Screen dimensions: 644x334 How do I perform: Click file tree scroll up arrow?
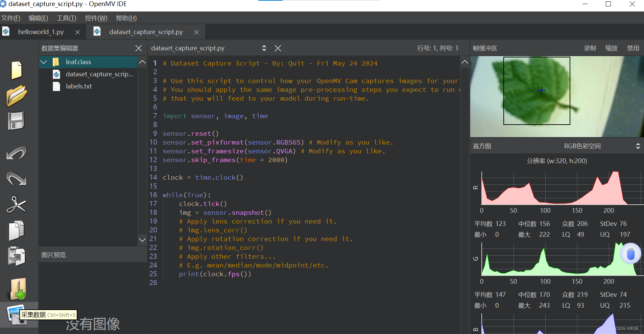(x=142, y=62)
